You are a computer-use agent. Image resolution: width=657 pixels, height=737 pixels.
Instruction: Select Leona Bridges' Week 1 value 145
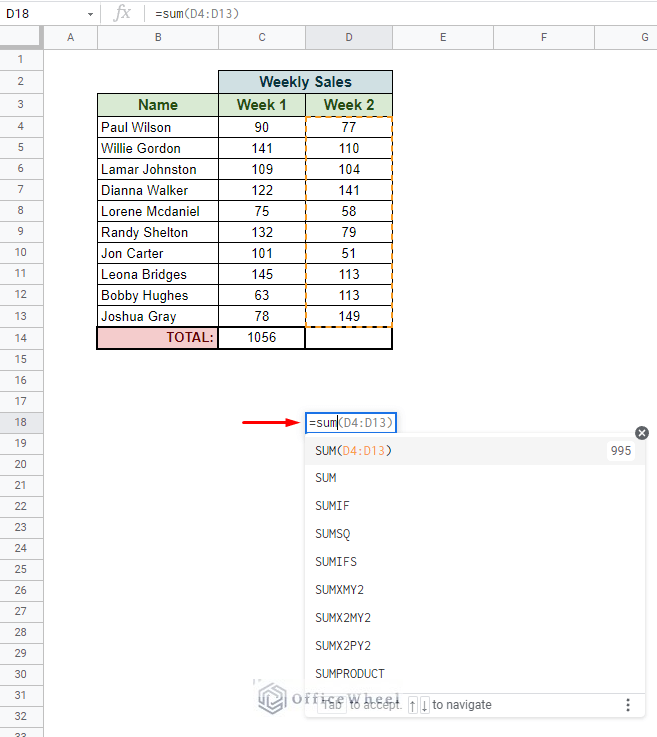pyautogui.click(x=262, y=274)
